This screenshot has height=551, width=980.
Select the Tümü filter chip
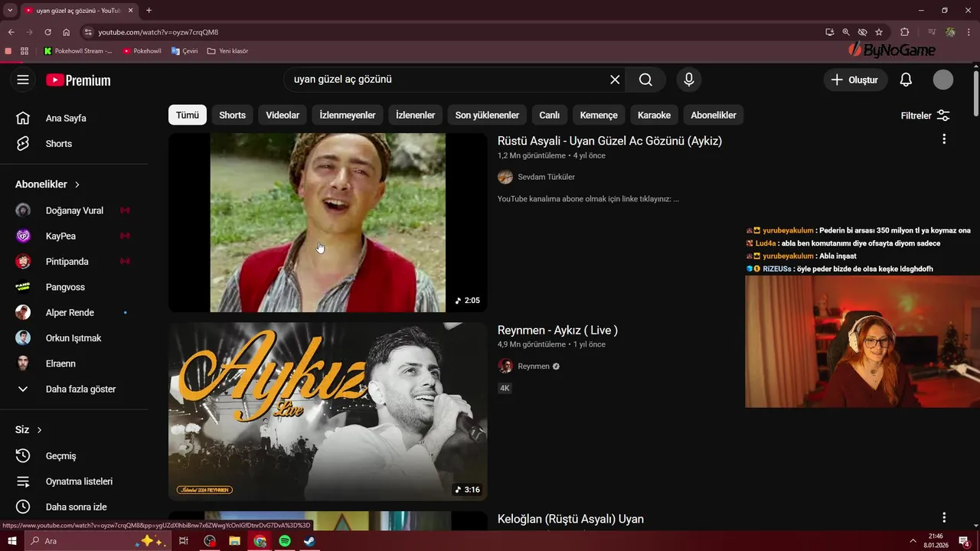188,115
